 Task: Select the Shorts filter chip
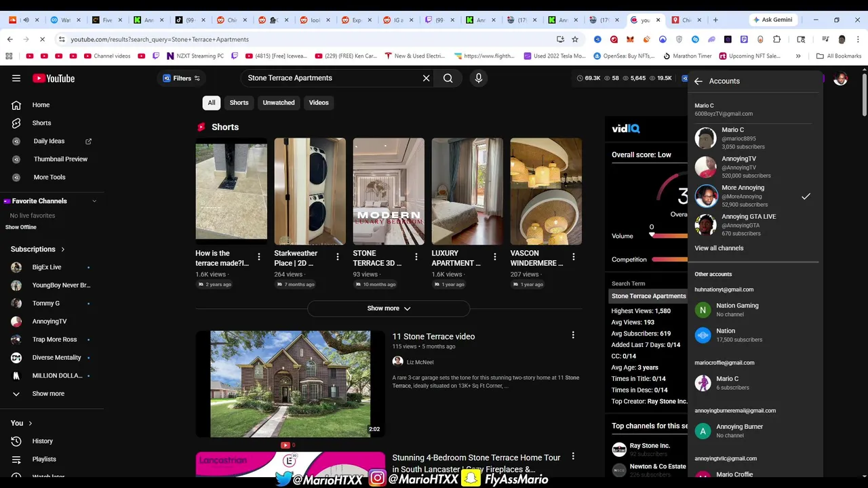(x=239, y=102)
